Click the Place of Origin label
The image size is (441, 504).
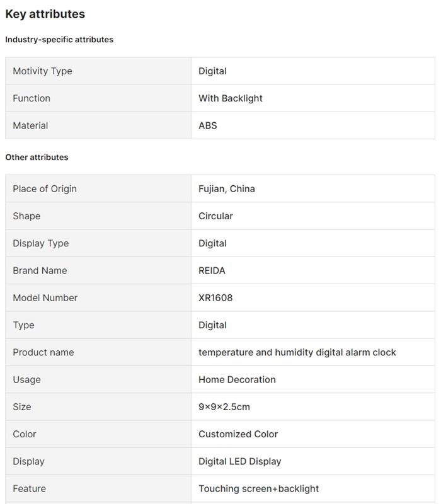(x=45, y=189)
